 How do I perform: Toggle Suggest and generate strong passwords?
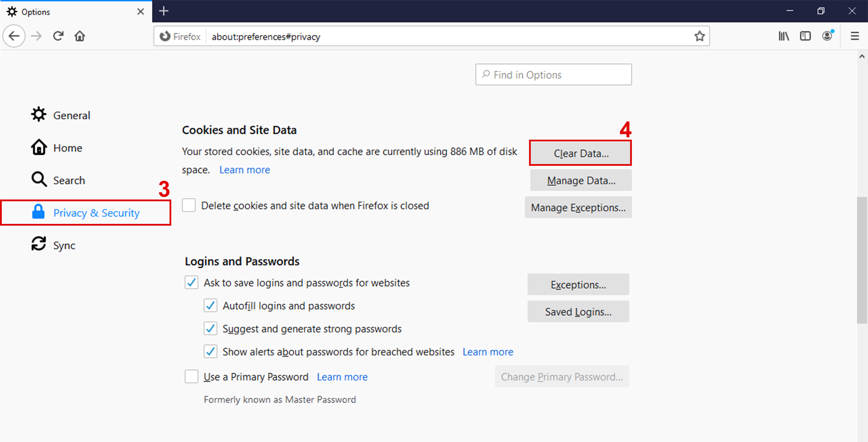pyautogui.click(x=210, y=329)
